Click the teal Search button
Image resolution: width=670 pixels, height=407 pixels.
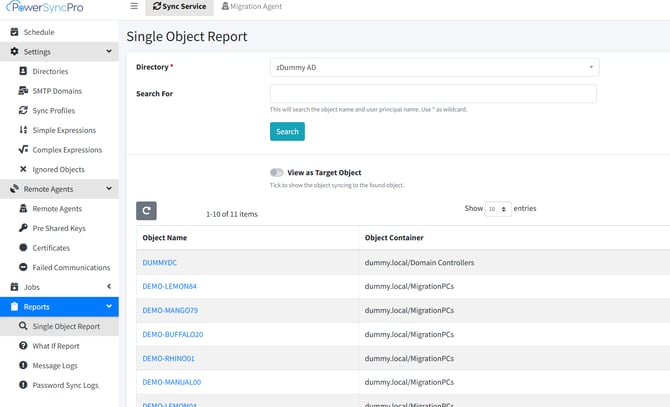pos(287,132)
